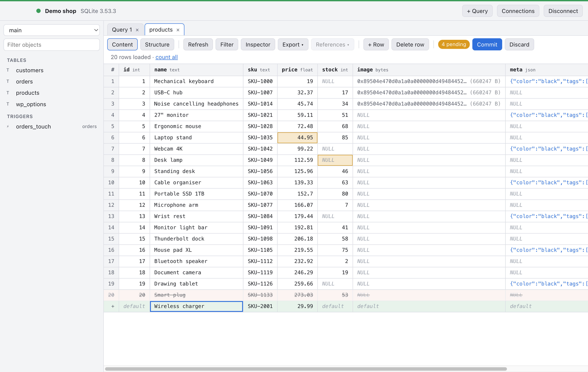The width and height of the screenshot is (588, 372).
Task: Discard pending changes
Action: 519,45
